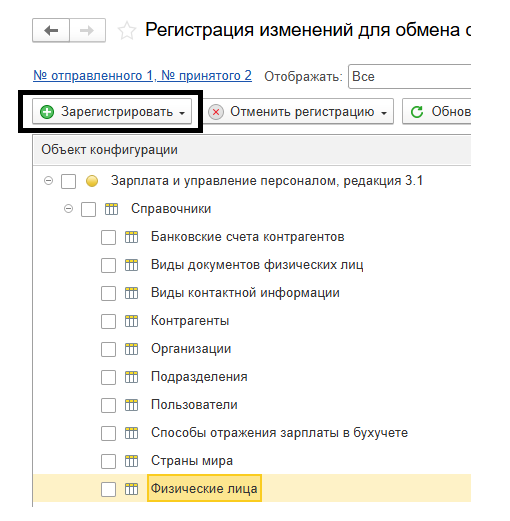Select the Пользователи checkbox
Image resolution: width=510 pixels, height=521 pixels.
[x=108, y=406]
